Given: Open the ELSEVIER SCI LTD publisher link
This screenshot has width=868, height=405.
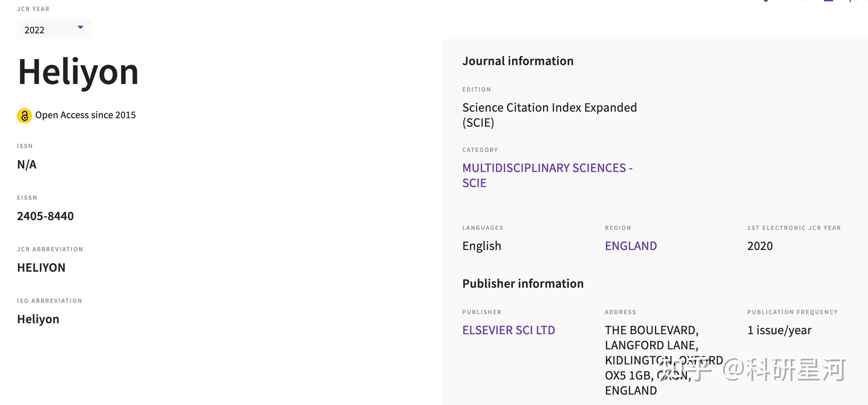Looking at the screenshot, I should coord(508,330).
